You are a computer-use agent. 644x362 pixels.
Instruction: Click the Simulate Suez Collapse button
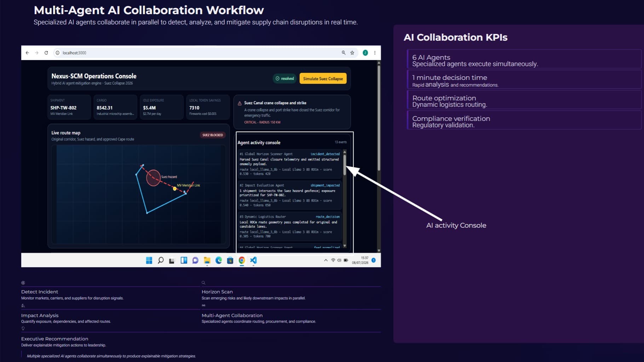tap(323, 78)
